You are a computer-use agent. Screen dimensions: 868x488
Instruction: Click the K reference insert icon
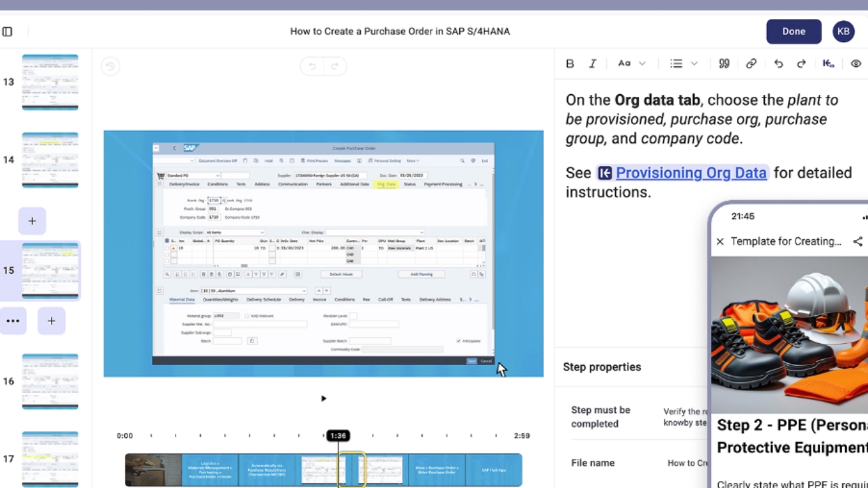(x=828, y=63)
